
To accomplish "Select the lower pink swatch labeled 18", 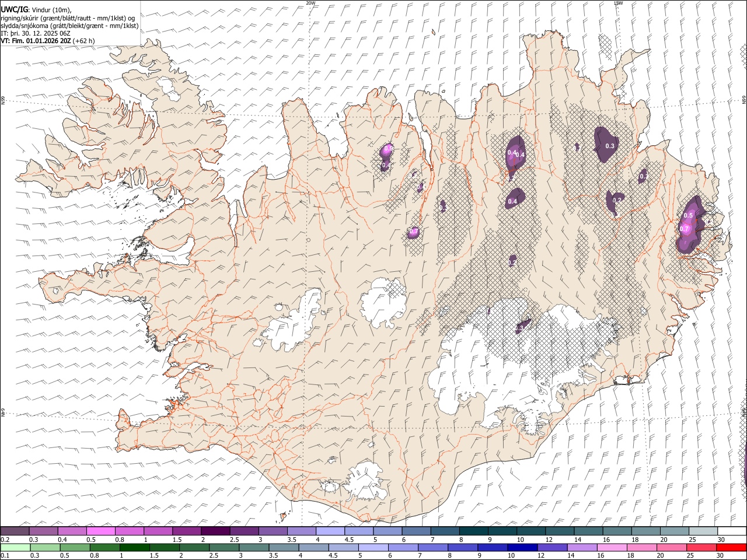I will (643, 547).
